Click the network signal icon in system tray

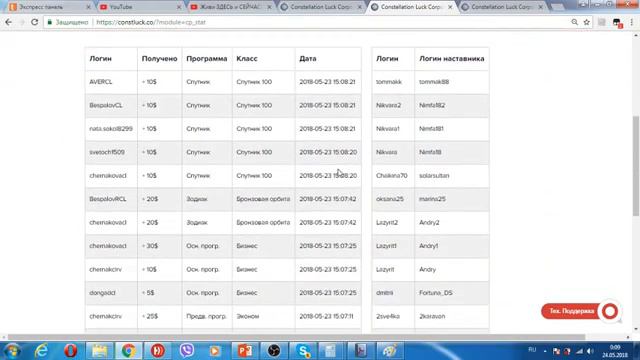(x=580, y=351)
